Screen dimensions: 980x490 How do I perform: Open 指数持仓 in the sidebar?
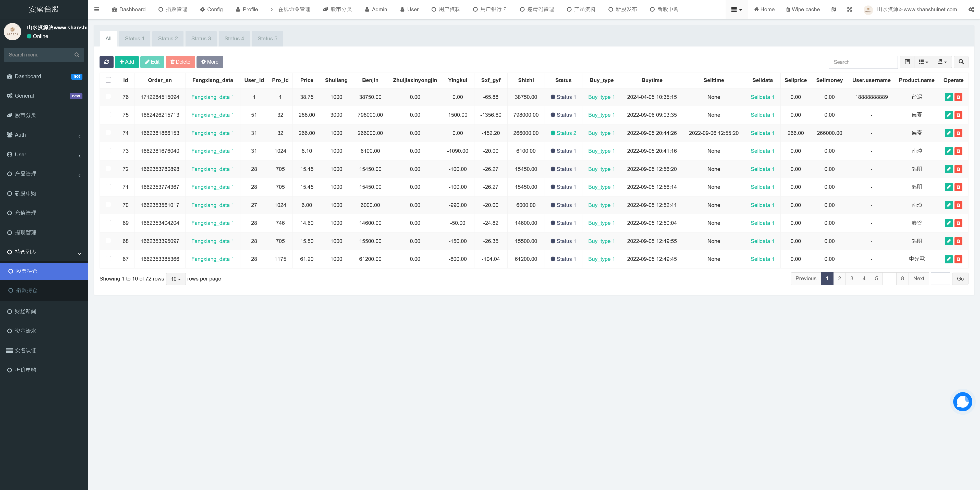coord(27,290)
